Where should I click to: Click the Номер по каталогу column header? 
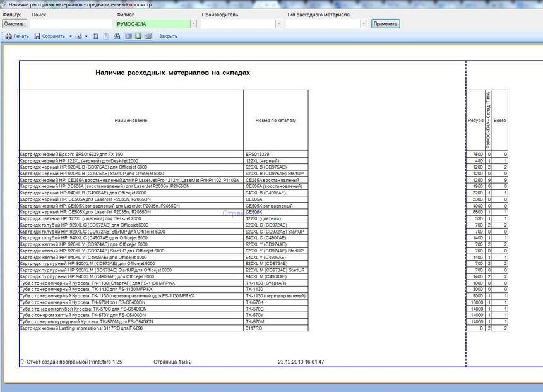coord(276,121)
